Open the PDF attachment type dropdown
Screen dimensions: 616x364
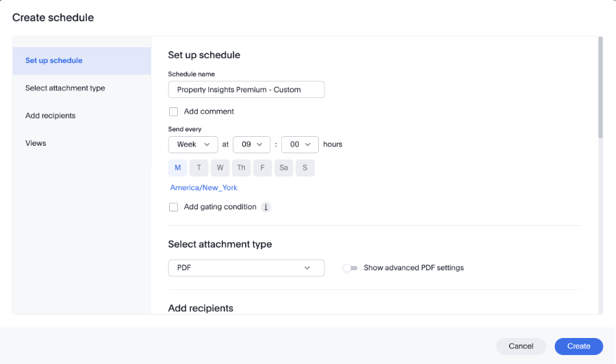(x=246, y=268)
